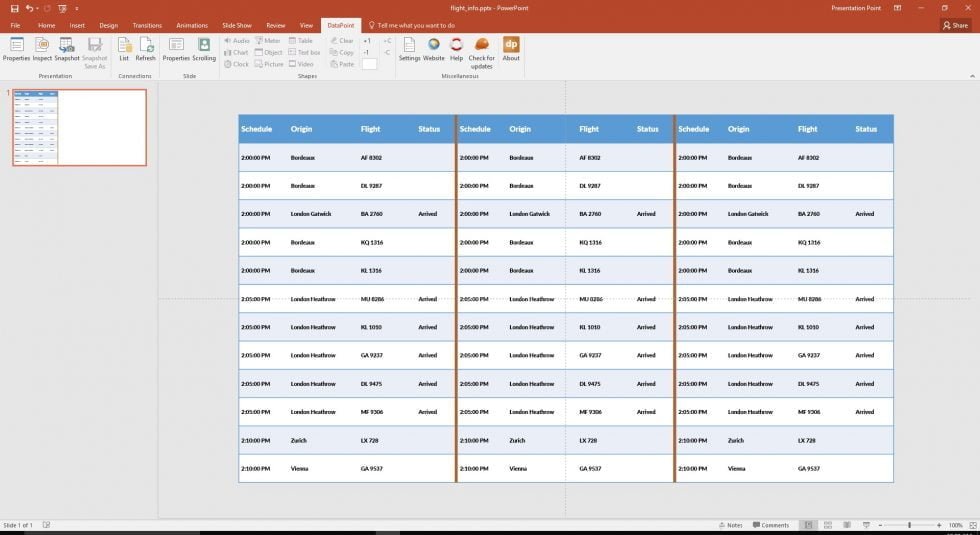The width and height of the screenshot is (980, 535).
Task: Visit the DataPoint Website
Action: (433, 49)
